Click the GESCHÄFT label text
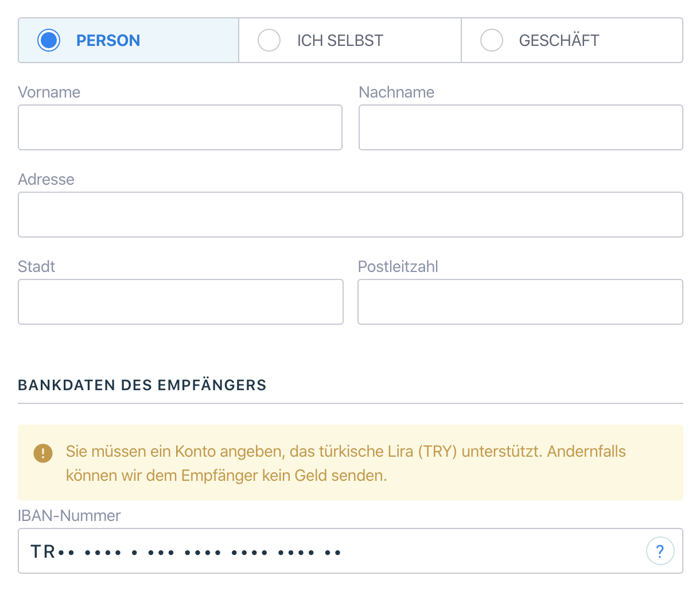The image size is (700, 591). pyautogui.click(x=559, y=41)
